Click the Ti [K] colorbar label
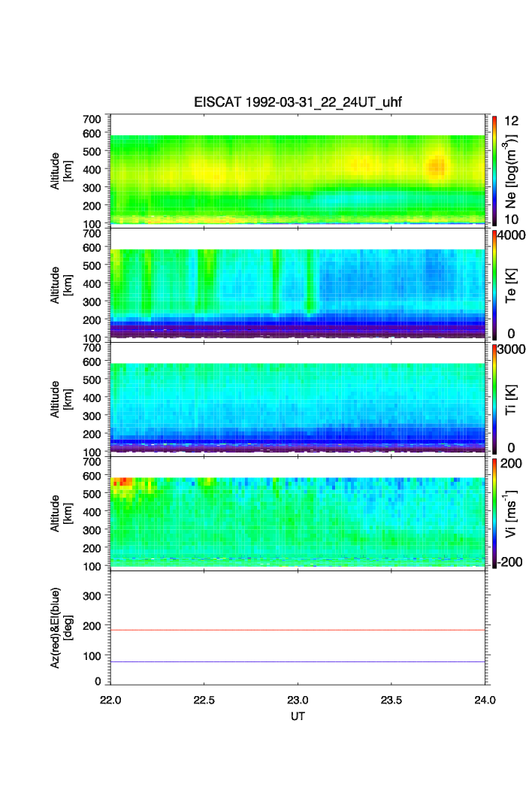The height and width of the screenshot is (799, 532). tap(511, 400)
